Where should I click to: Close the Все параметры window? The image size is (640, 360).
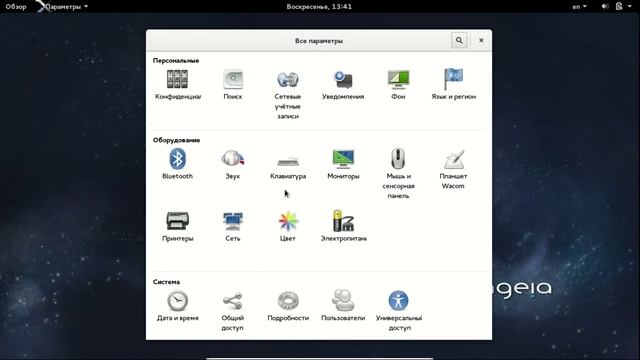(481, 40)
